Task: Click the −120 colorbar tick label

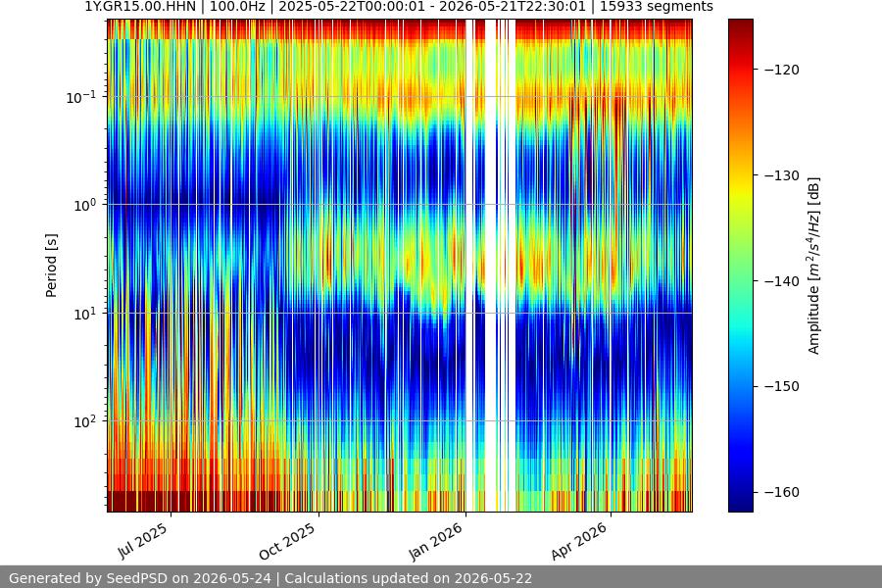Action: coord(782,70)
